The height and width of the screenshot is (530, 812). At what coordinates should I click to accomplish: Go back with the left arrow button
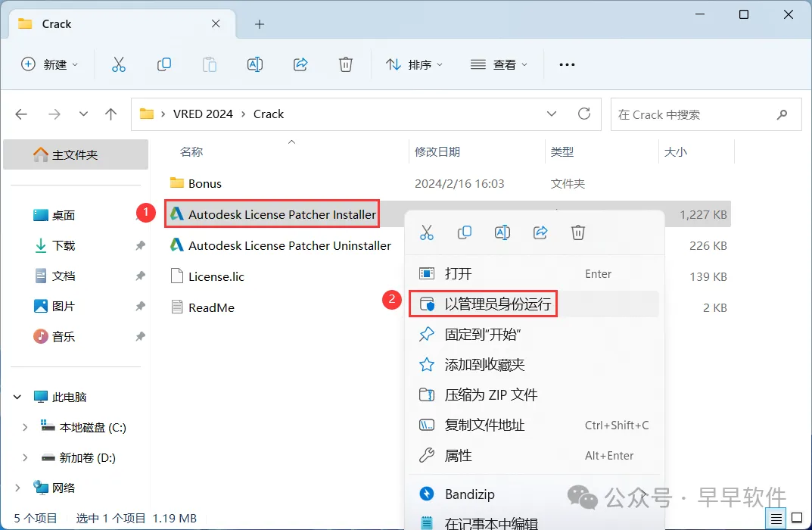pos(21,114)
